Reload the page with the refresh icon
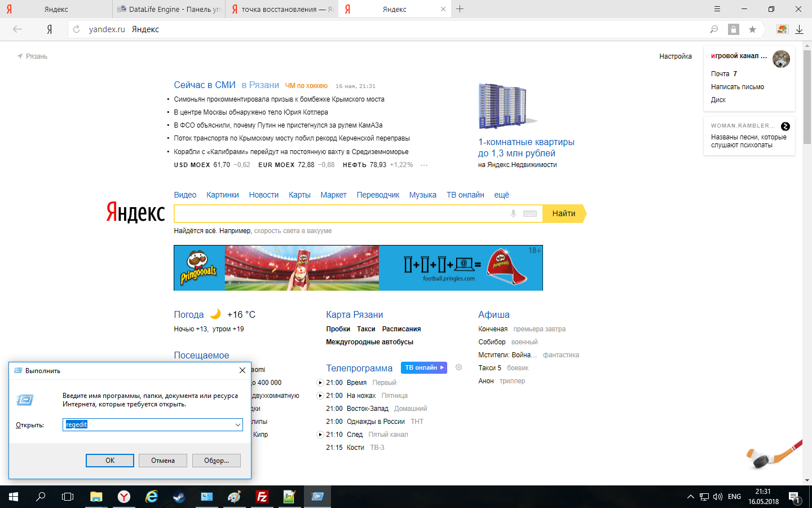This screenshot has height=508, width=812. click(77, 29)
